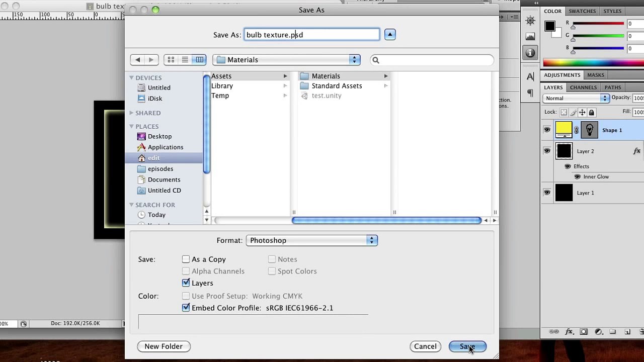
Task: Hide the Shape 1 layer
Action: pos(547,130)
